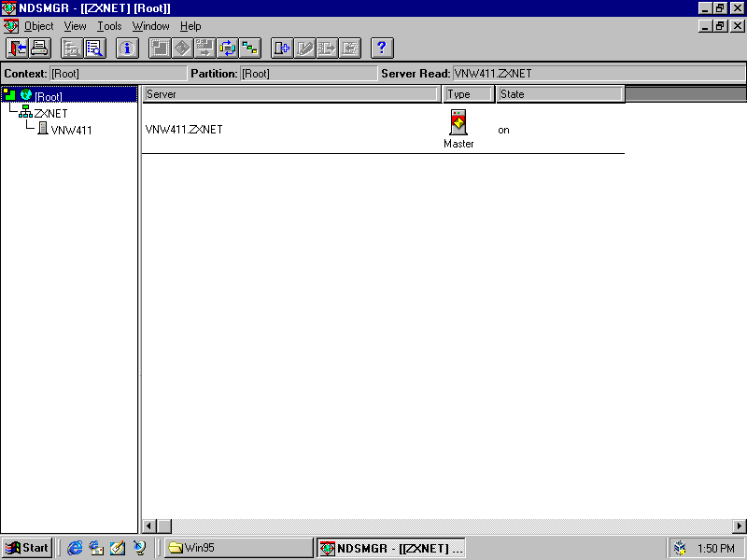
Task: Click the Partition field showing [Root]
Action: [309, 74]
